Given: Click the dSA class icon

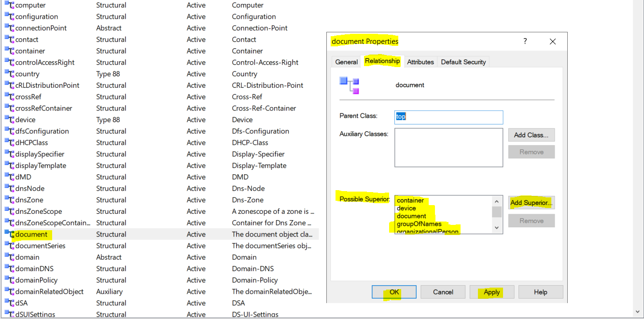Looking at the screenshot, I should 10,303.
